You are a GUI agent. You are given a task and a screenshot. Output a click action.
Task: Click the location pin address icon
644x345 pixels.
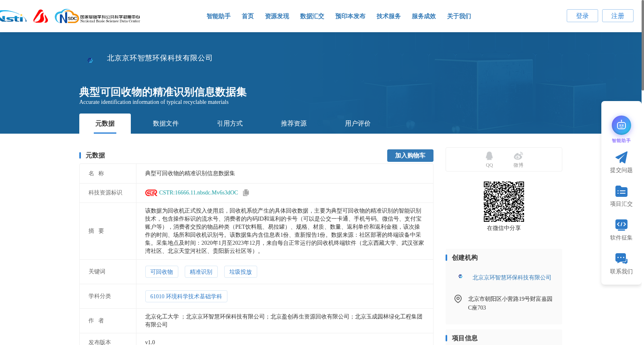(x=458, y=299)
